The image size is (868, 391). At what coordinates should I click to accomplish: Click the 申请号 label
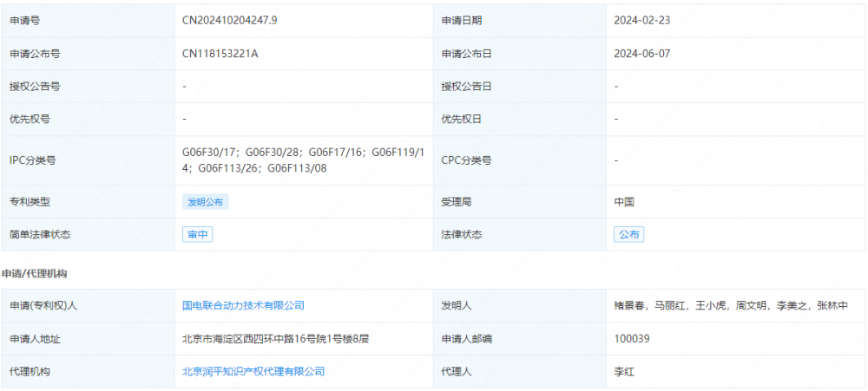pos(25,21)
